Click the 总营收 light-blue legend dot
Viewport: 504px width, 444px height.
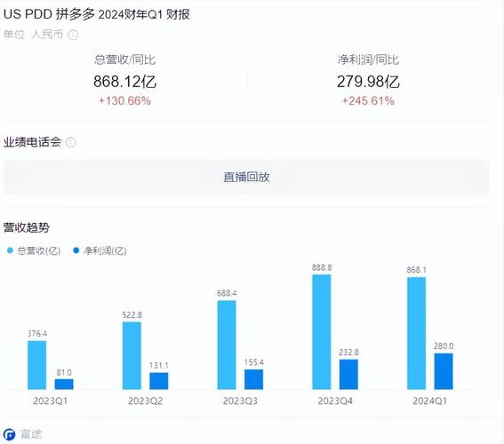coord(10,250)
